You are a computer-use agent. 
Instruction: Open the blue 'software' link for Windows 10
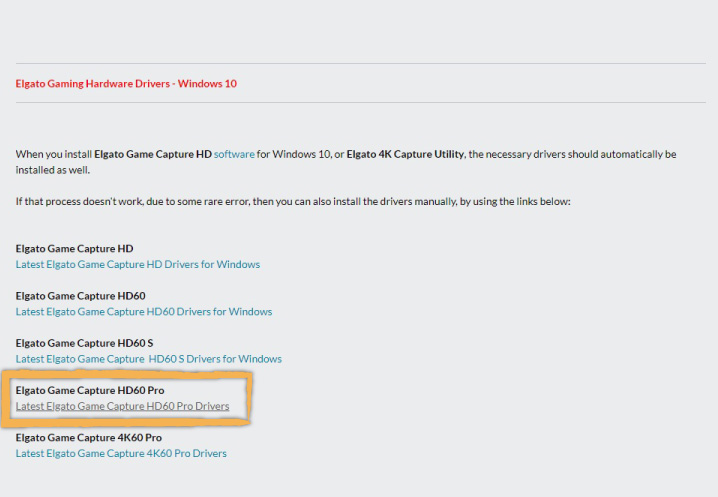234,154
